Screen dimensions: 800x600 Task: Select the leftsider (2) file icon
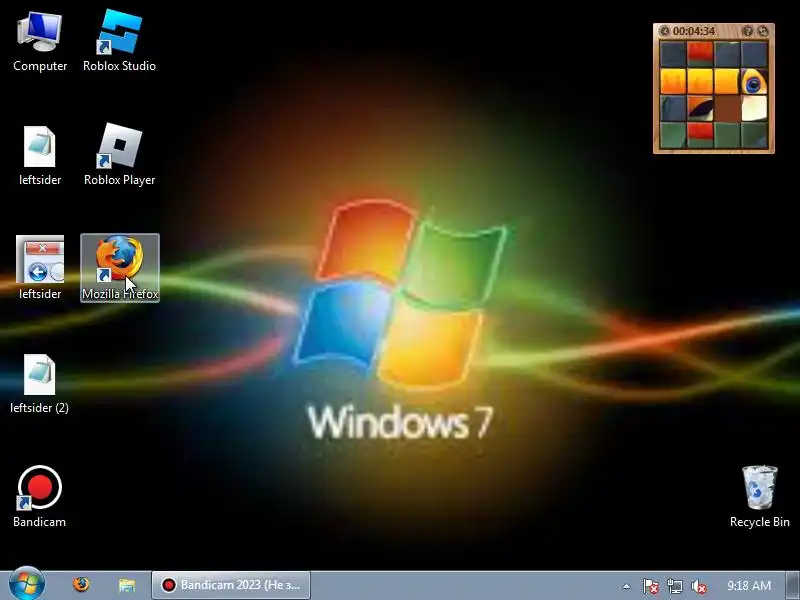pos(39,384)
